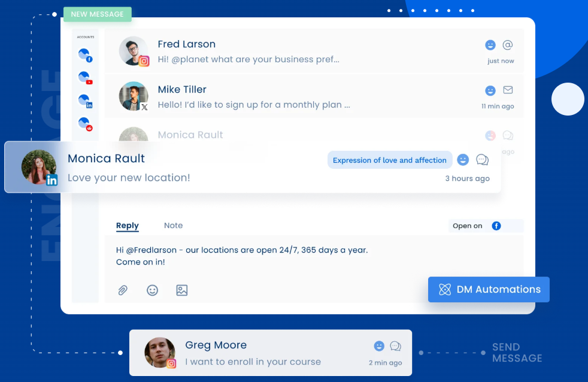Click Fred Larson's profile picture
The width and height of the screenshot is (588, 382).
[x=134, y=51]
